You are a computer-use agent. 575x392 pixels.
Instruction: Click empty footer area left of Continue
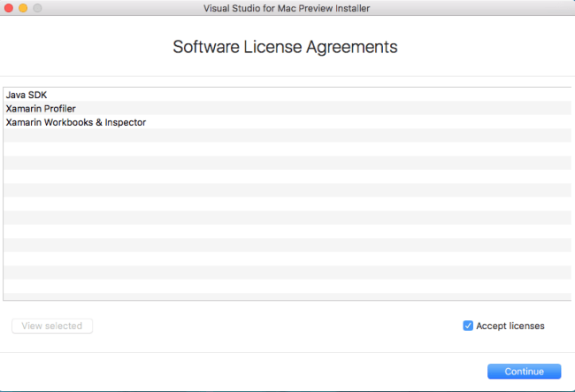click(x=239, y=372)
